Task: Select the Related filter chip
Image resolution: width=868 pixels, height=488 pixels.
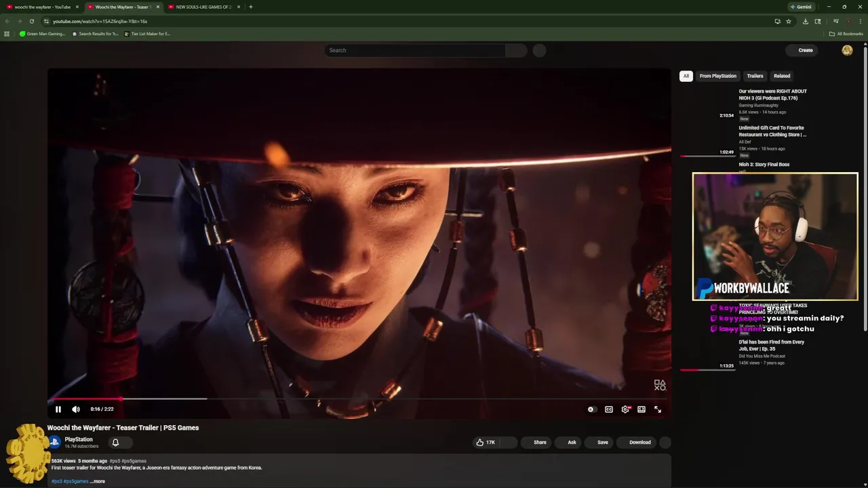Action: click(x=782, y=76)
